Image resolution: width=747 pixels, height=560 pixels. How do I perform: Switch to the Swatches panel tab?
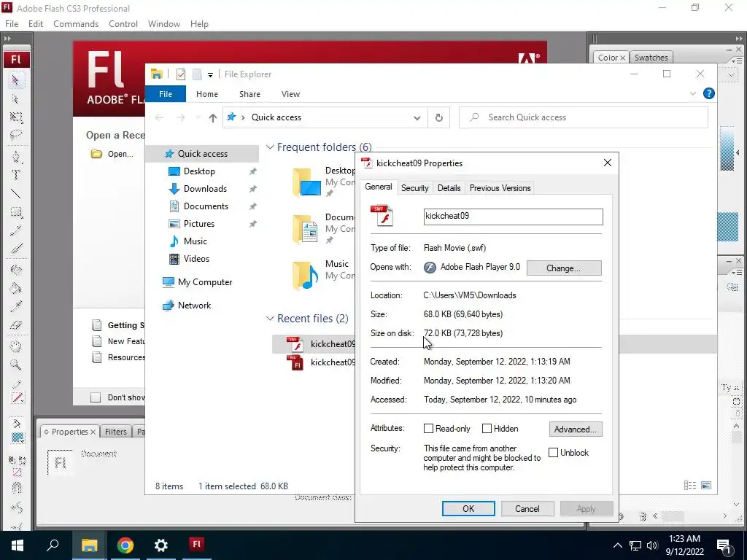click(x=651, y=58)
